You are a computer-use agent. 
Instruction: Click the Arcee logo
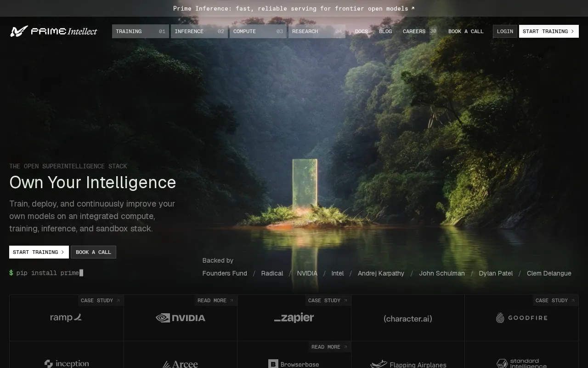180,364
